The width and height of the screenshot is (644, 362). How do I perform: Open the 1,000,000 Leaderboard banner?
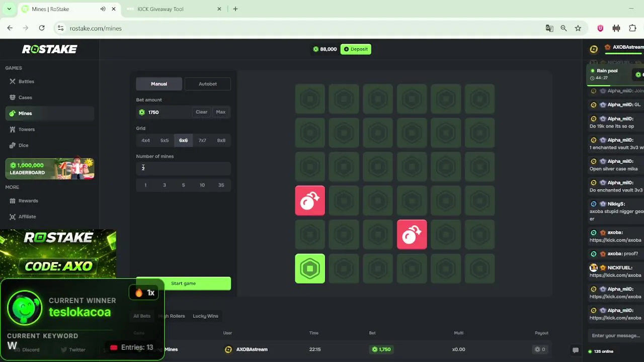click(x=49, y=169)
